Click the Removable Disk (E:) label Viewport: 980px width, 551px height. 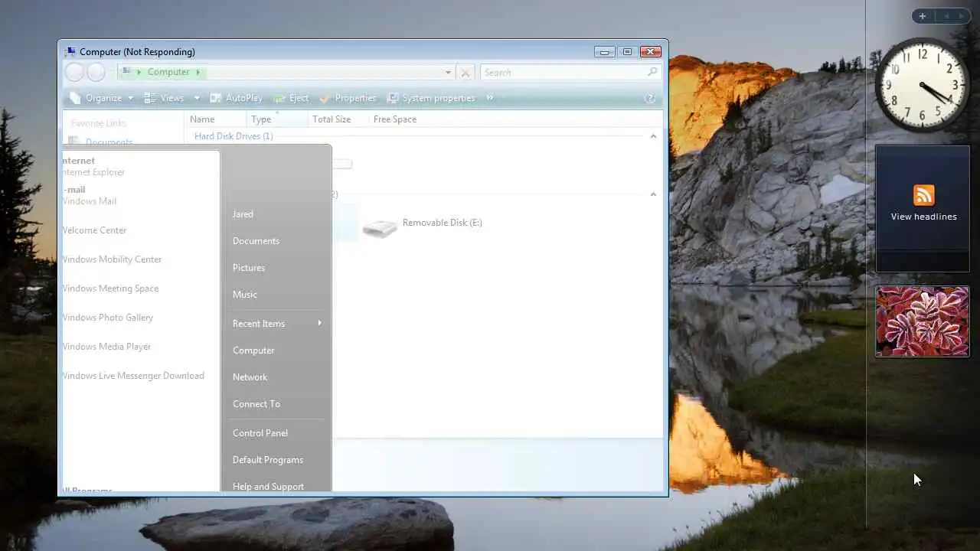pyautogui.click(x=443, y=223)
